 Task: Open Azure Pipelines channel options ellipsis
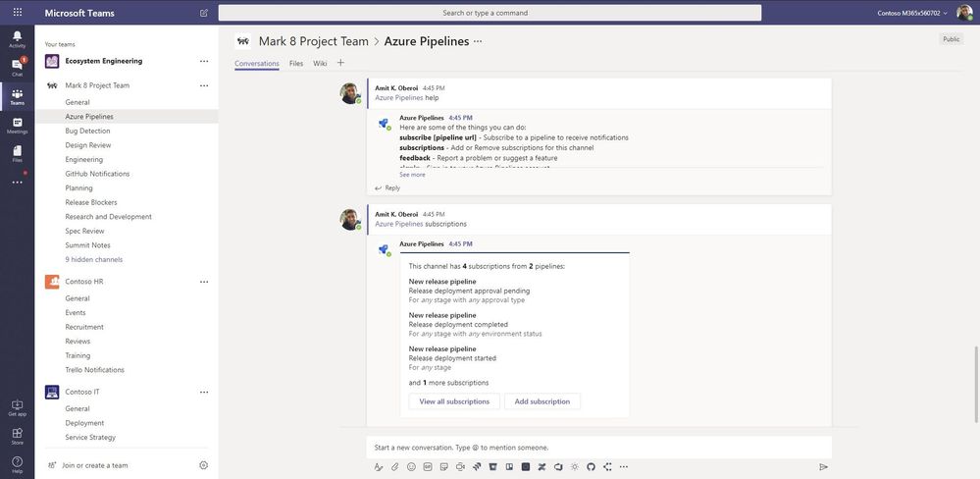[x=478, y=41]
